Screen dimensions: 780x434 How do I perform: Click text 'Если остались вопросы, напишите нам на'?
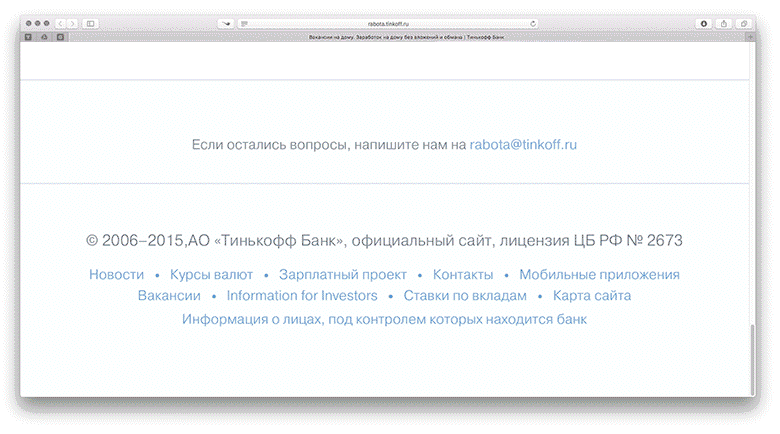pos(329,144)
